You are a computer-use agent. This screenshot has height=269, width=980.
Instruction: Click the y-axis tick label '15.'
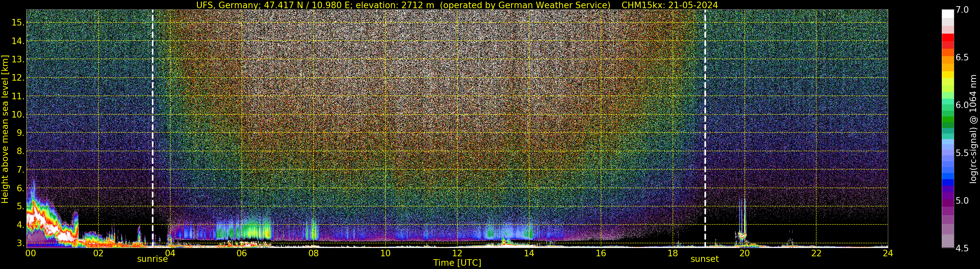18,23
